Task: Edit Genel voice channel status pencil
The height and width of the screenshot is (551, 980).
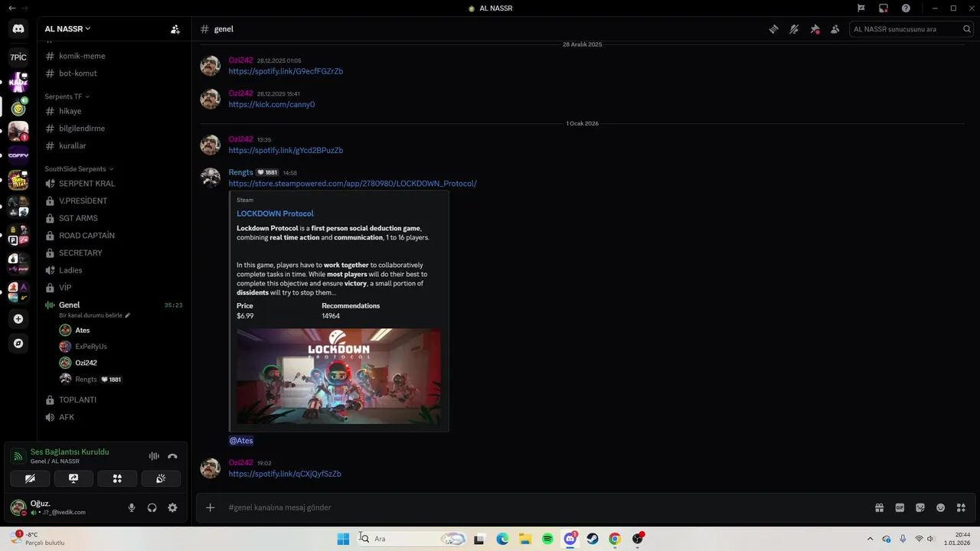Action: tap(128, 315)
